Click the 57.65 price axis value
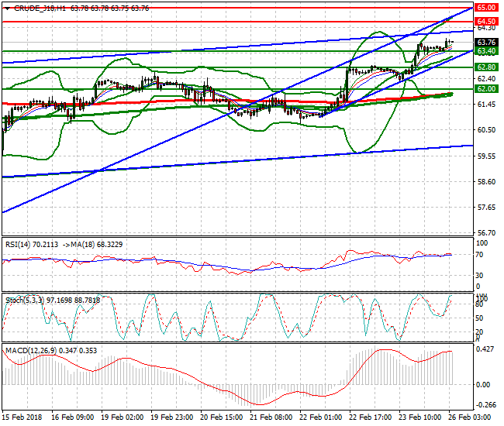The image size is (504, 426). tap(486, 208)
